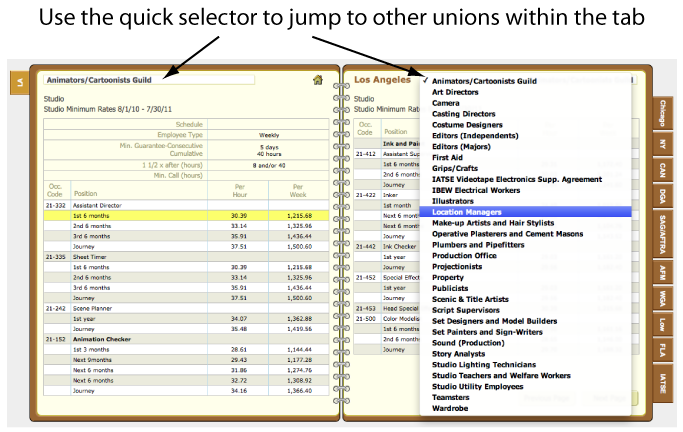This screenshot has width=683, height=432.
Task: Click the home icon on left page
Action: pos(318,80)
